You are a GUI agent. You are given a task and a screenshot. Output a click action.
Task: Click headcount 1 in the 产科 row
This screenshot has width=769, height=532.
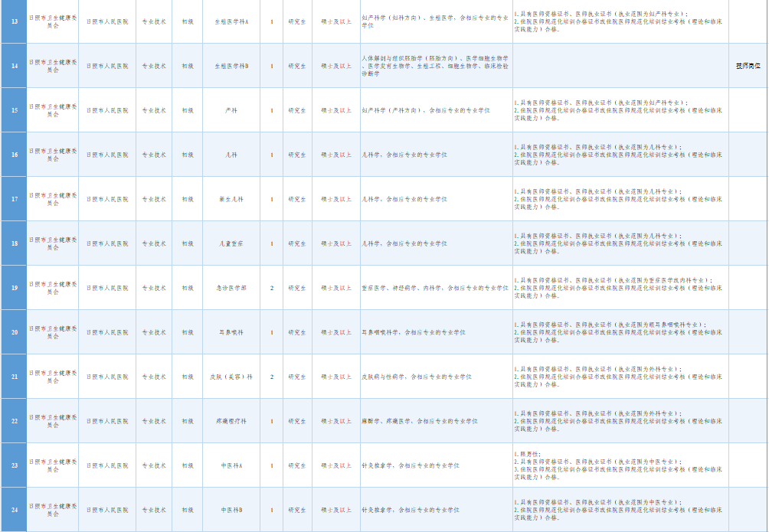tap(272, 110)
